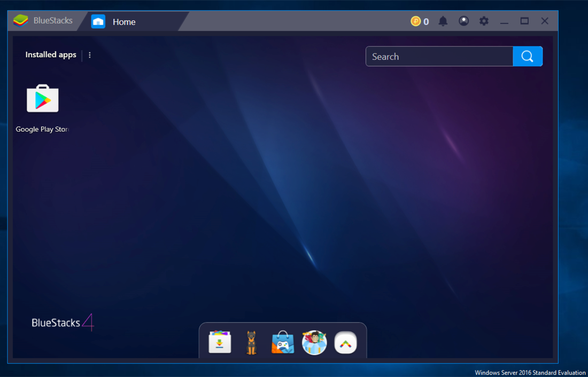
Task: Open the Google Play Store app
Action: [42, 98]
